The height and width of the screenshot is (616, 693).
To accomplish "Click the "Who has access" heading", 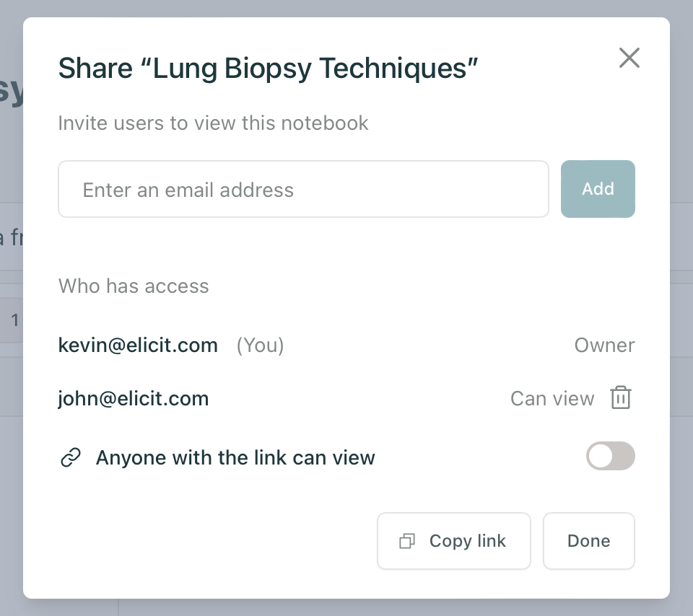I will point(134,286).
